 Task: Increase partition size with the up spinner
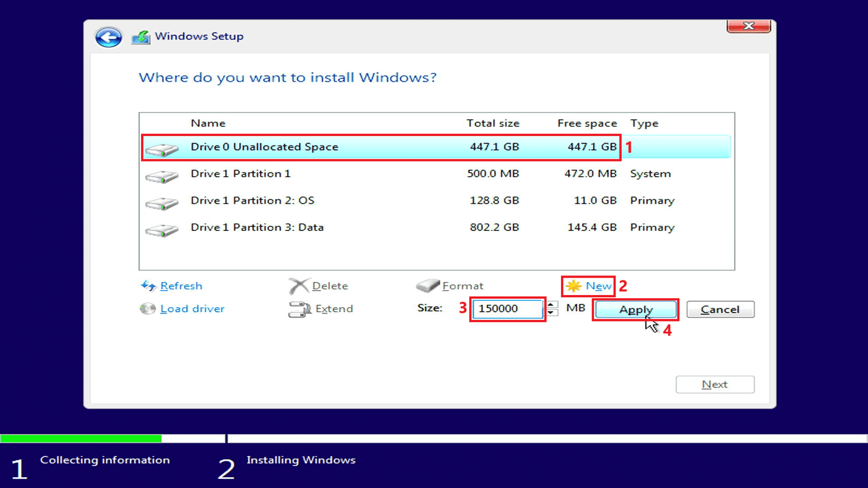(552, 305)
